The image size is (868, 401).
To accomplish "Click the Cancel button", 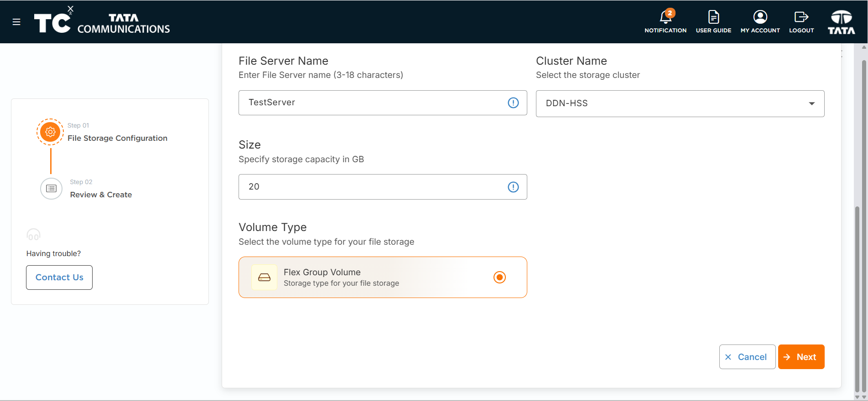I will point(747,357).
